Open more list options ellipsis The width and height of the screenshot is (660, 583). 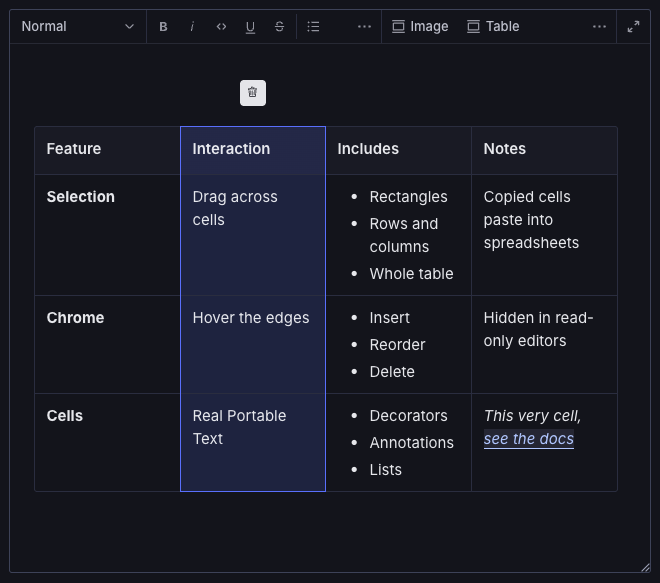(364, 27)
